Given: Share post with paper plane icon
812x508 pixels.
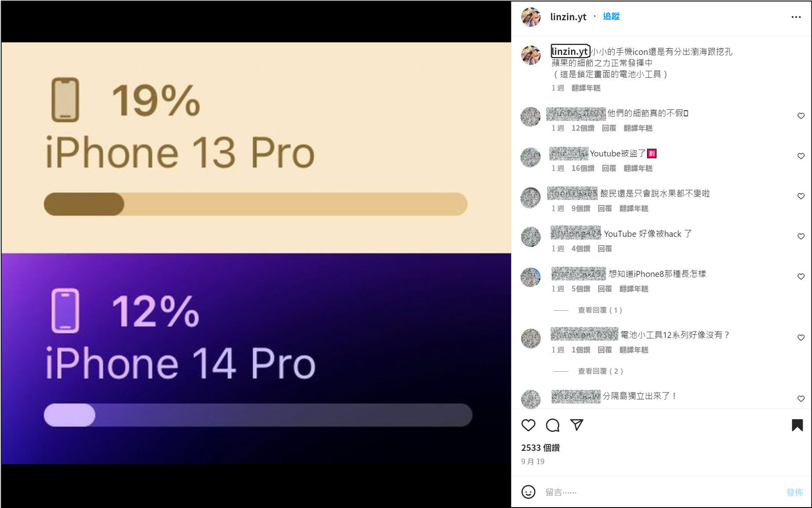Looking at the screenshot, I should point(576,425).
